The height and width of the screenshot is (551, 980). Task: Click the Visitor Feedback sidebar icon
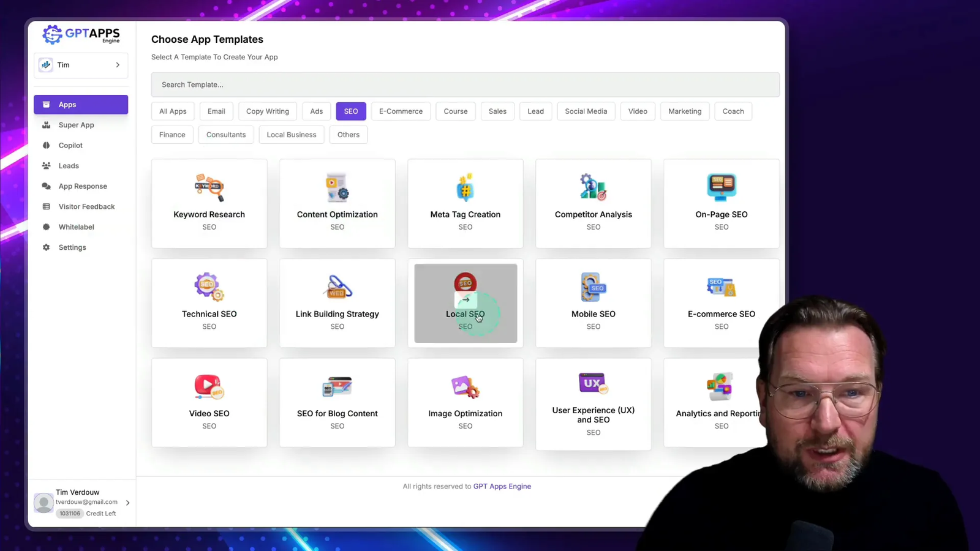point(46,206)
